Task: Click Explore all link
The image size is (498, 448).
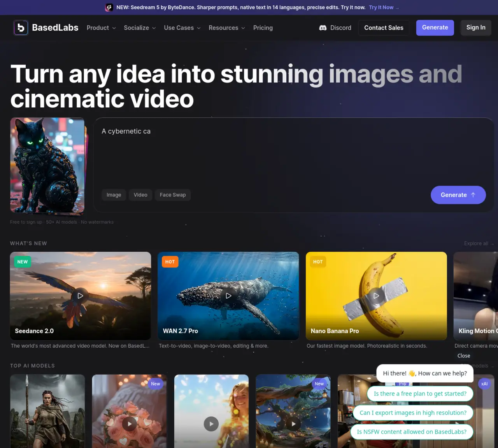Action: [479, 243]
